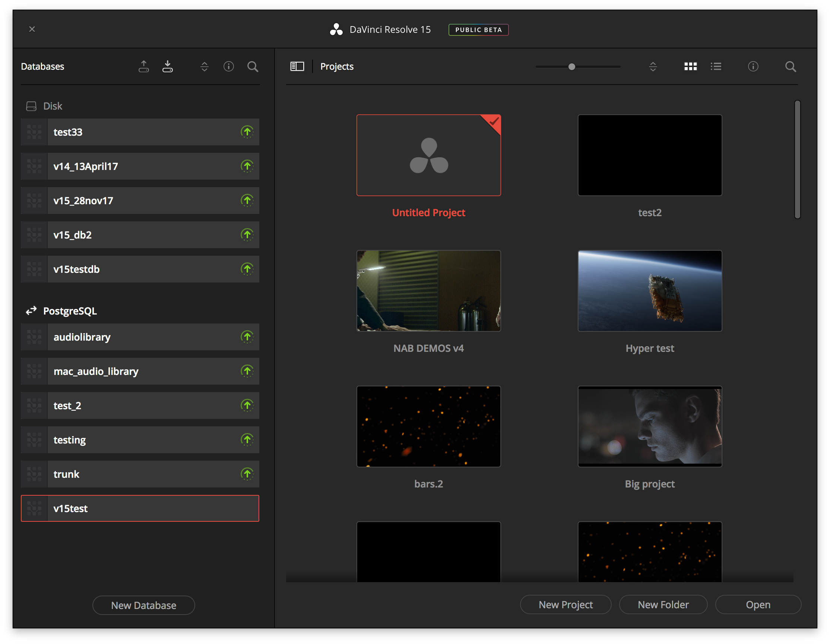Show Projects info icon
The image size is (830, 644).
pos(753,67)
